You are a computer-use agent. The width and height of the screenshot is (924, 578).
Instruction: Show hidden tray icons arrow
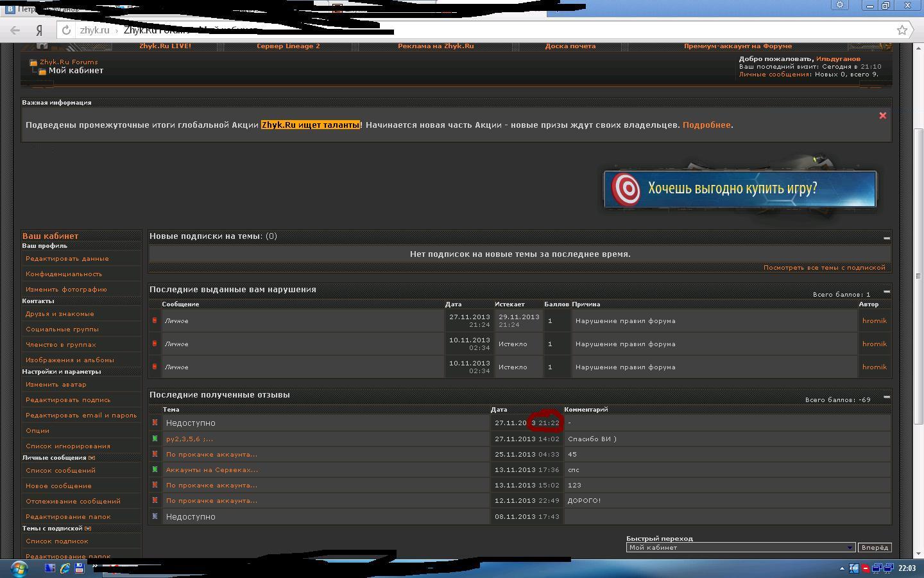(x=842, y=568)
